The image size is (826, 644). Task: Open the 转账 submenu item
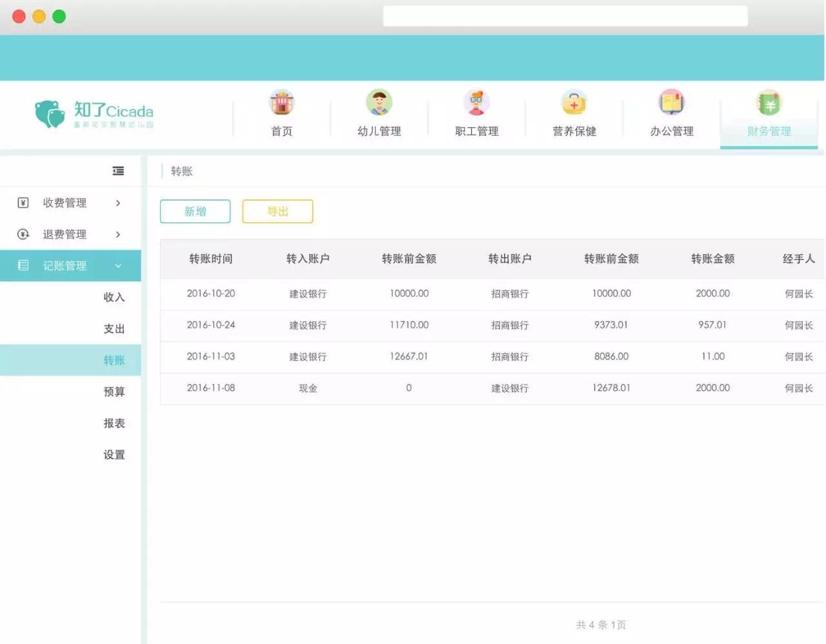(114, 360)
